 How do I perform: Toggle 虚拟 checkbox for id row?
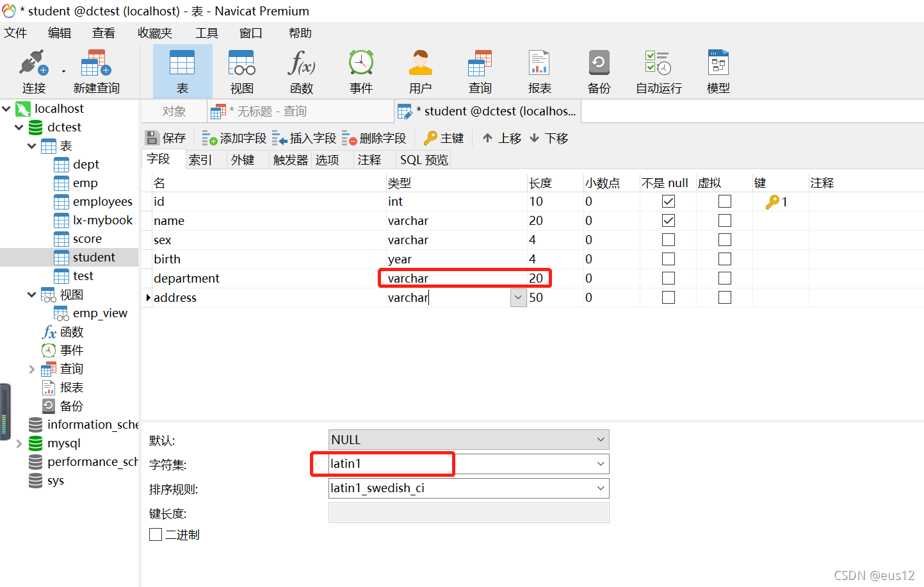point(725,201)
